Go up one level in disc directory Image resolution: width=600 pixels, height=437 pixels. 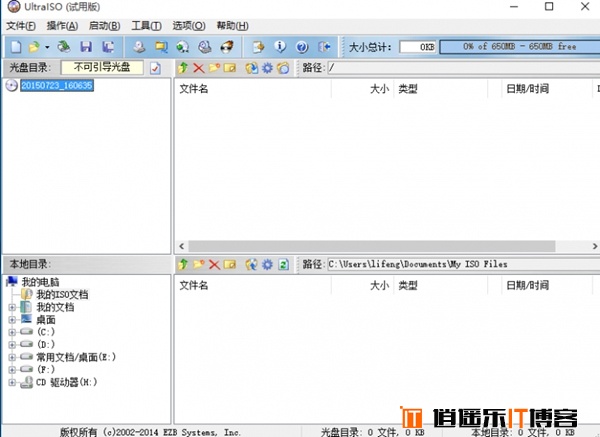pyautogui.click(x=183, y=68)
